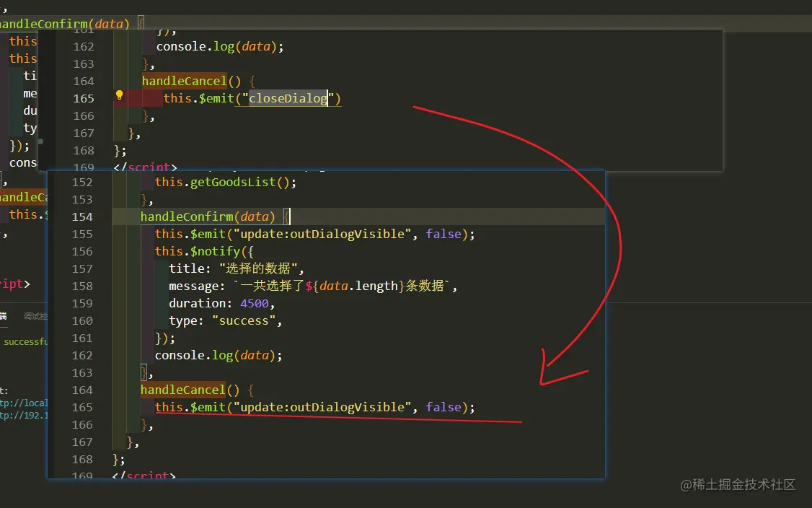812x508 pixels.
Task: Click the type: "success" line
Action: coord(225,321)
